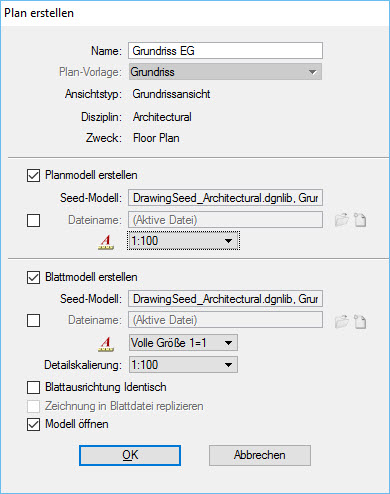Open Planmodell 1:100 scale dropdown
390x494 pixels.
pos(183,241)
